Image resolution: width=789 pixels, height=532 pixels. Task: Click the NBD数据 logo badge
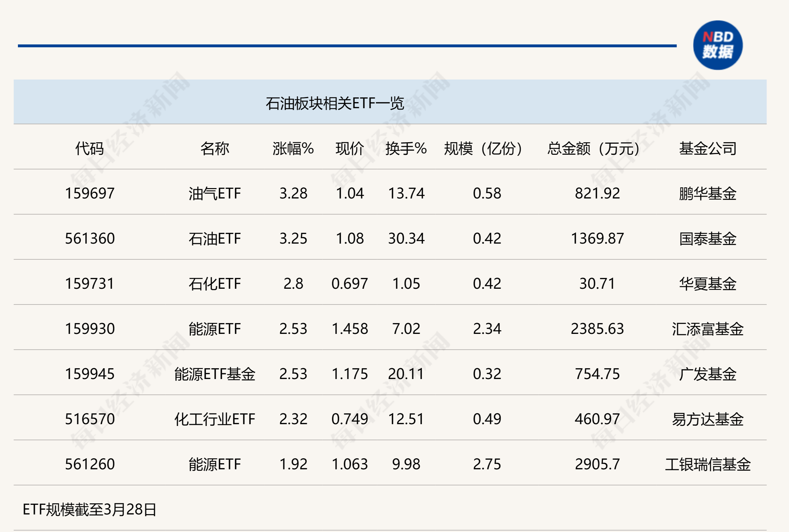[717, 45]
